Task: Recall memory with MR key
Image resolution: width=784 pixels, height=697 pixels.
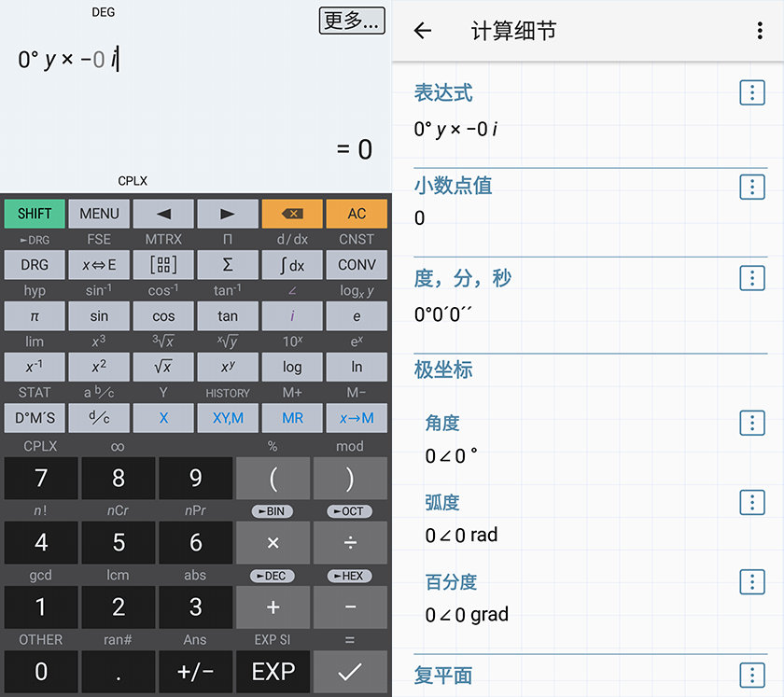Action: pos(292,418)
